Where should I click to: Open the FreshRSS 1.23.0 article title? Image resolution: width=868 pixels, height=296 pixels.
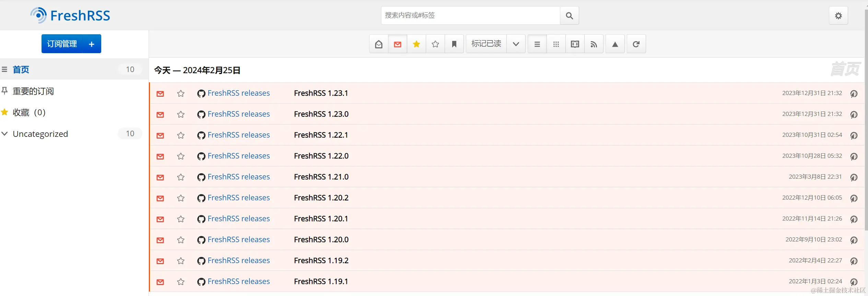click(x=321, y=114)
